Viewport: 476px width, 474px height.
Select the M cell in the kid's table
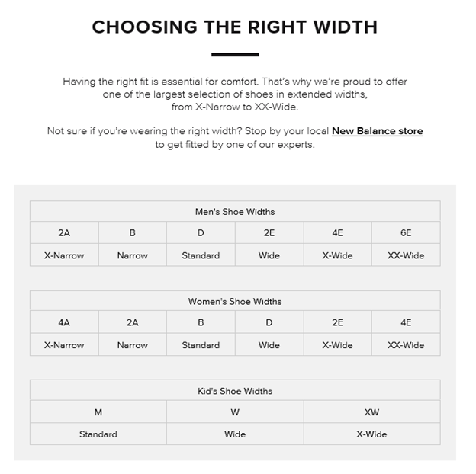point(98,412)
